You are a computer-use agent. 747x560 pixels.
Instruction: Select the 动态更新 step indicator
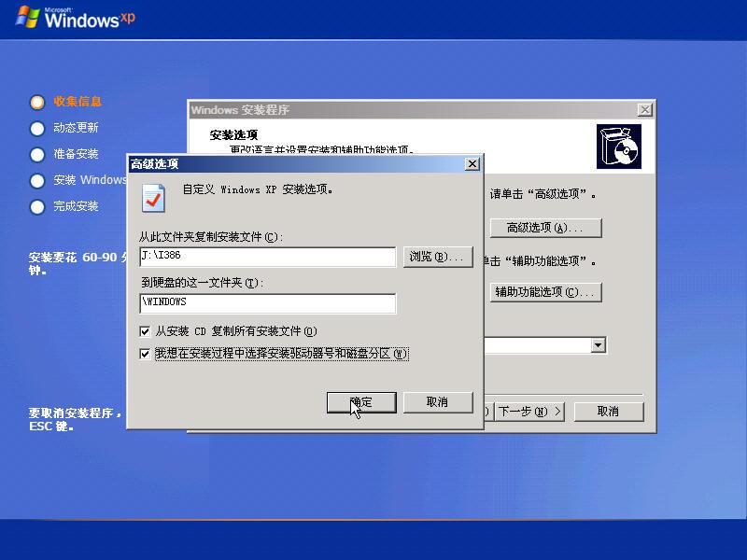coord(37,129)
